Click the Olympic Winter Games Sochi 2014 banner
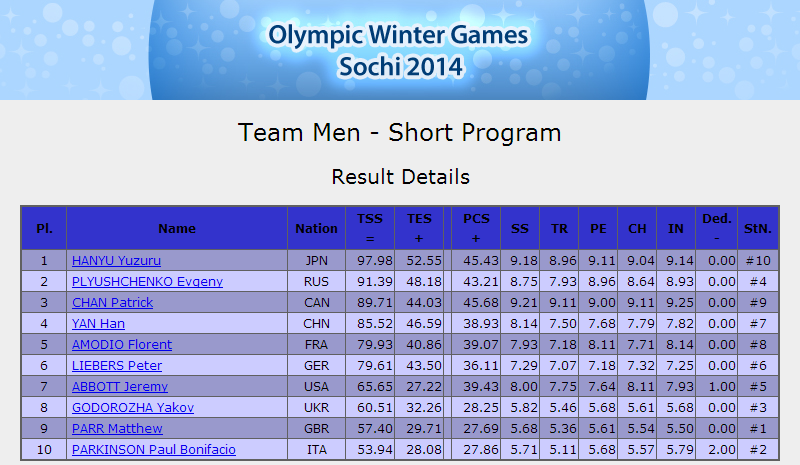The image size is (800, 465). pos(399,50)
